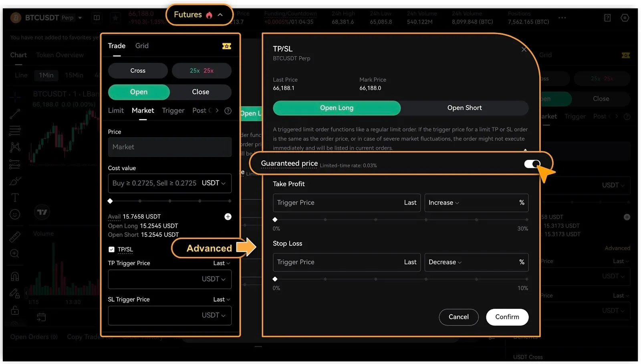Open the settings hexagon icon in top bar
Screen dimensions: 641x364
(625, 18)
